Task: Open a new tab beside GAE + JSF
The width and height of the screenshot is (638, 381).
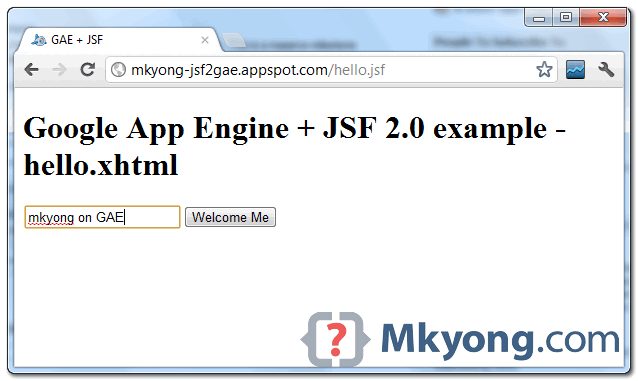Action: pyautogui.click(x=234, y=41)
